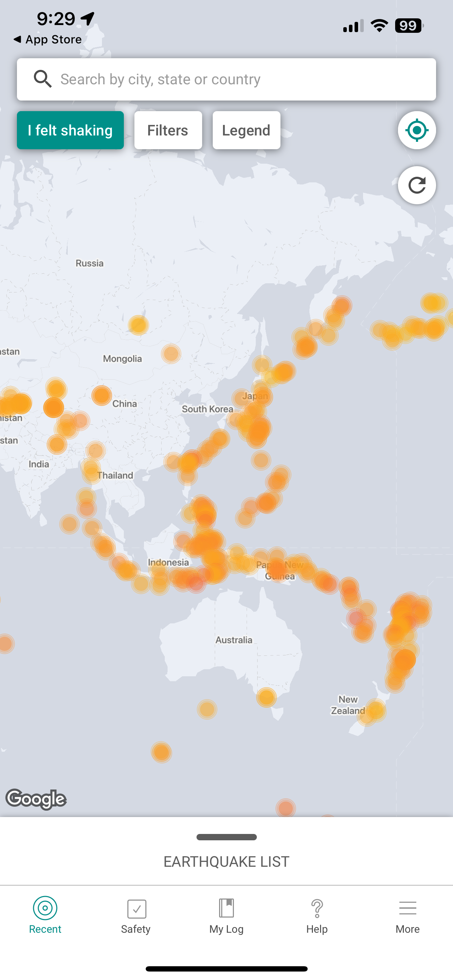Tap the Google logo on map
Screen dimensions: 453x980
36,799
